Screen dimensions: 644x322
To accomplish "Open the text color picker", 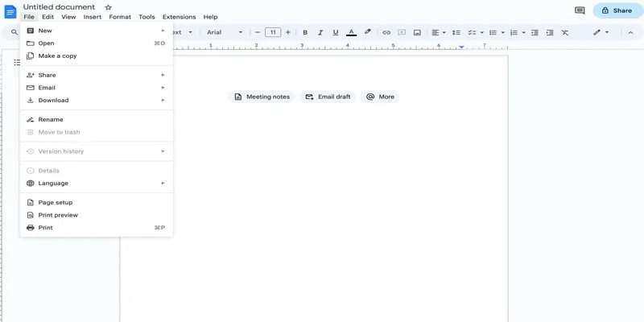I will (351, 32).
